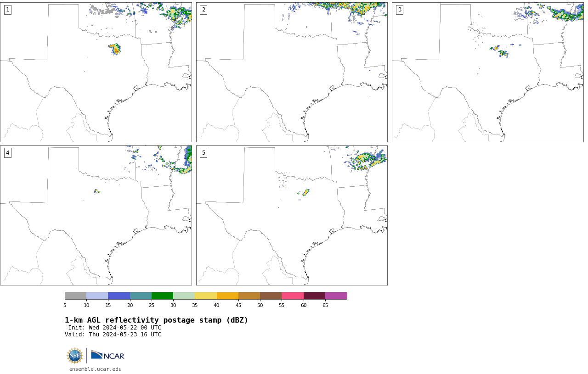Click the 'Init: Wed 2024-05-22 00 UTC' text
588x374 pixels.
tap(115, 328)
